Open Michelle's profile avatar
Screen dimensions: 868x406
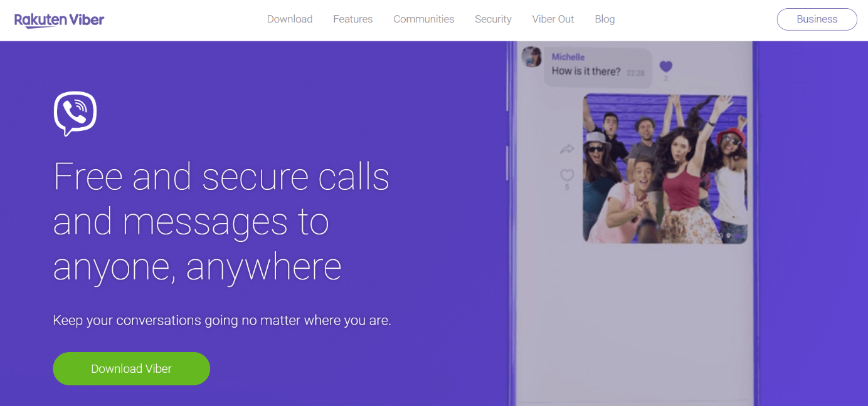(532, 58)
